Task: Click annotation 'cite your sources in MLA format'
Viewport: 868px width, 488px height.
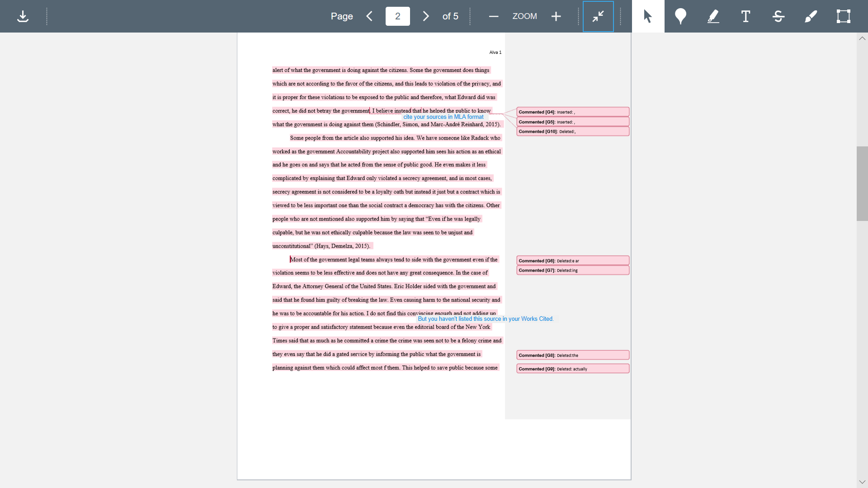Action: click(443, 117)
